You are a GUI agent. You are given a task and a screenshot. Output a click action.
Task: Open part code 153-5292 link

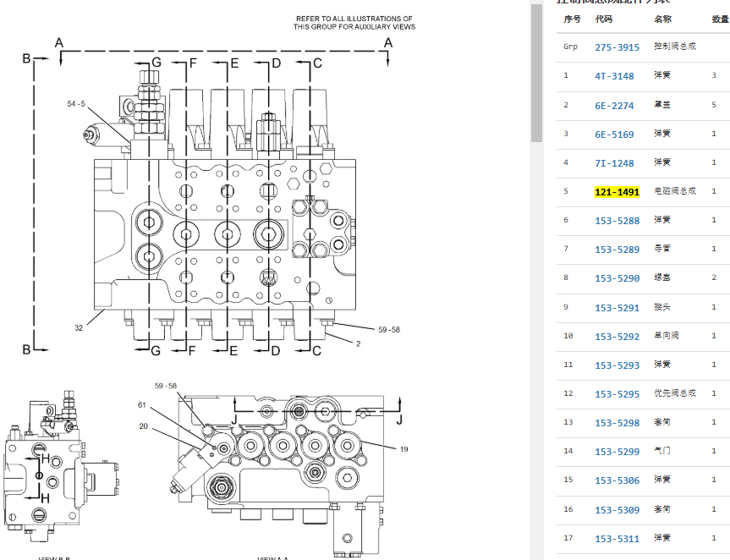(617, 337)
